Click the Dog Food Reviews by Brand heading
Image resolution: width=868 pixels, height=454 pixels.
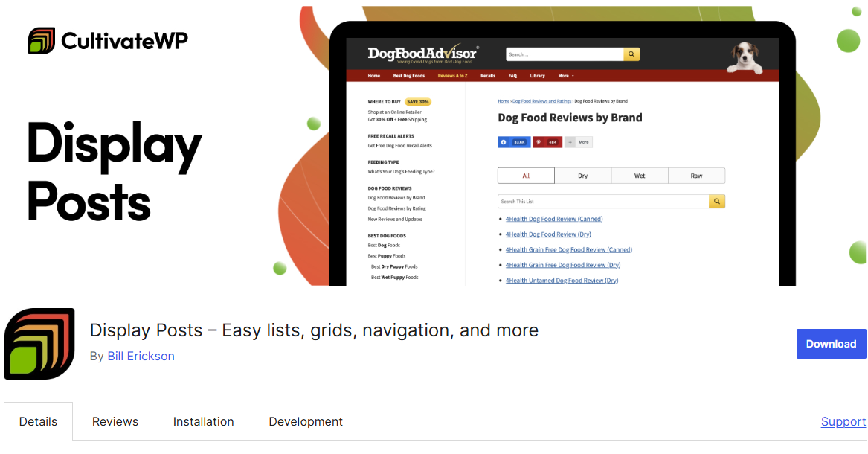(570, 118)
